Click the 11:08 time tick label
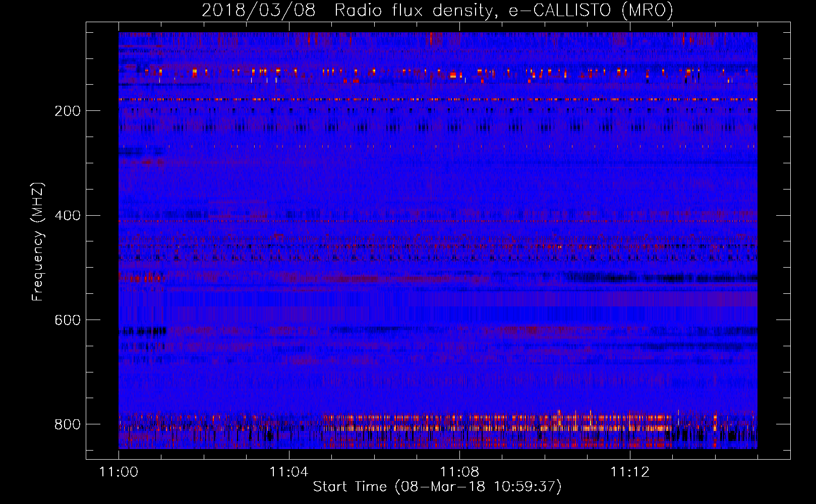The height and width of the screenshot is (504, 816). click(459, 472)
